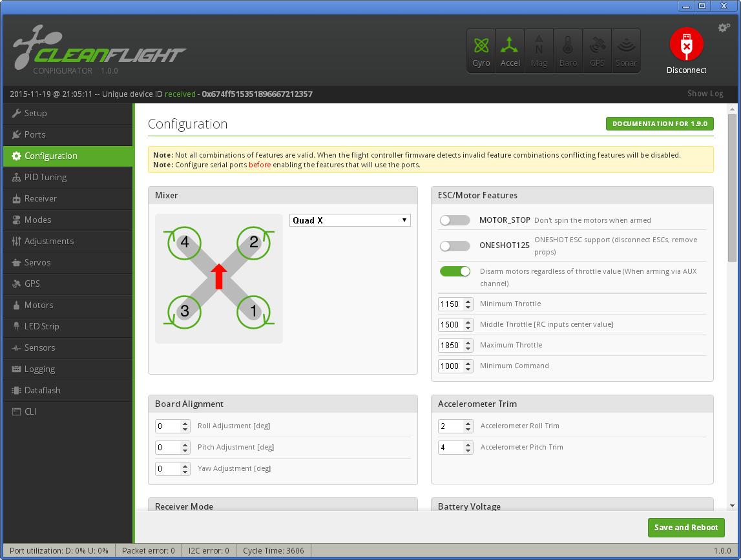Screen dimensions: 741x560
Task: Click the red Disconnect USB icon
Action: coord(686,44)
